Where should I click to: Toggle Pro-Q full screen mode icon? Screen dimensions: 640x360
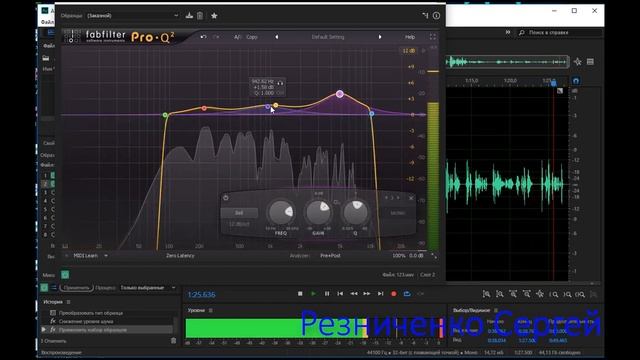[433, 37]
